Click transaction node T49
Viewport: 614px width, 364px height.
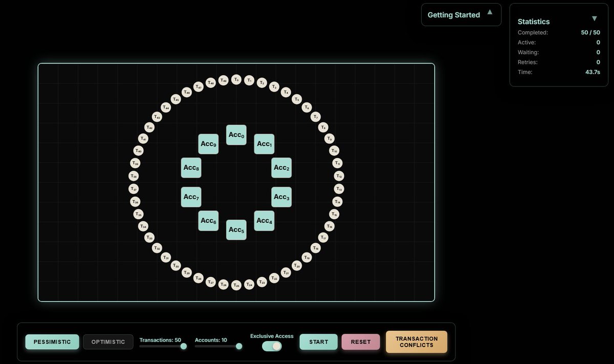click(x=224, y=80)
